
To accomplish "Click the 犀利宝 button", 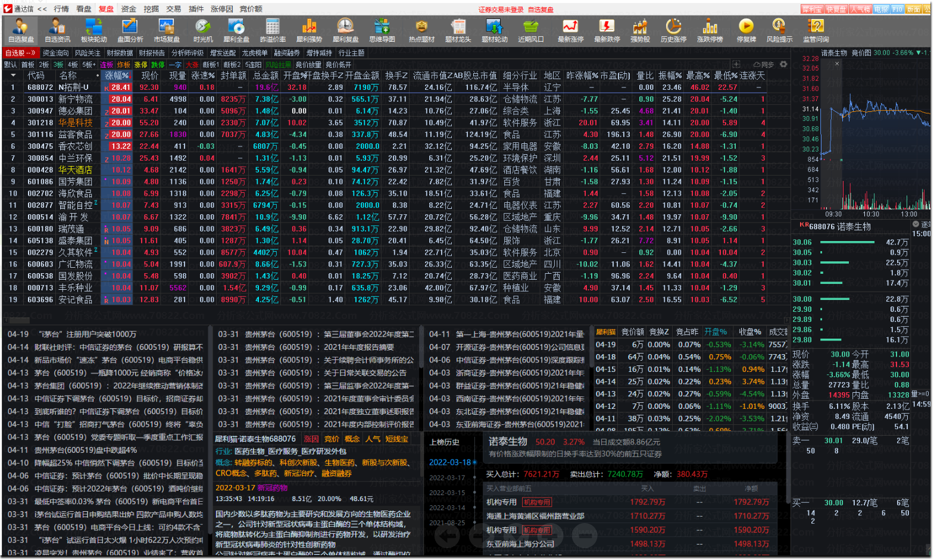I will pyautogui.click(x=812, y=9).
